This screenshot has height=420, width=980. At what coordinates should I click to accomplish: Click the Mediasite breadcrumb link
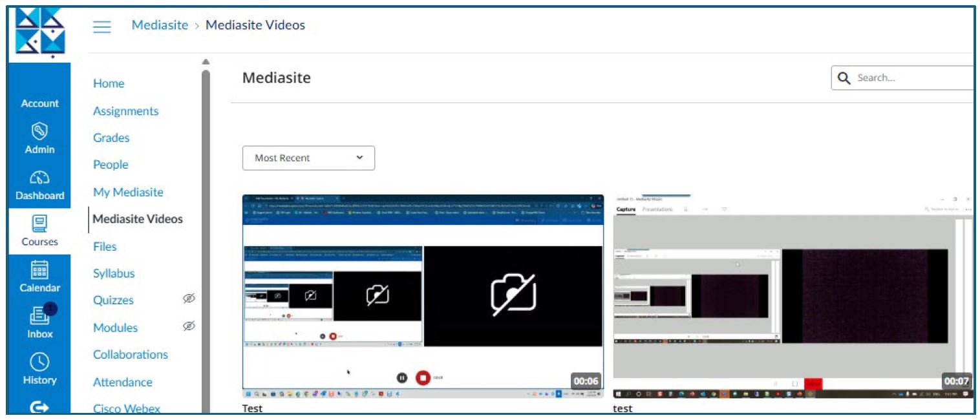pos(160,25)
